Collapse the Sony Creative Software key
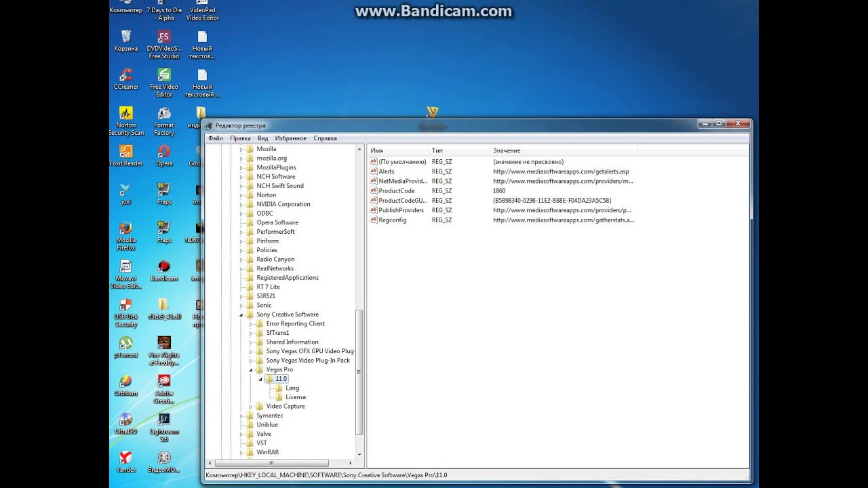The image size is (868, 488). pos(241,314)
